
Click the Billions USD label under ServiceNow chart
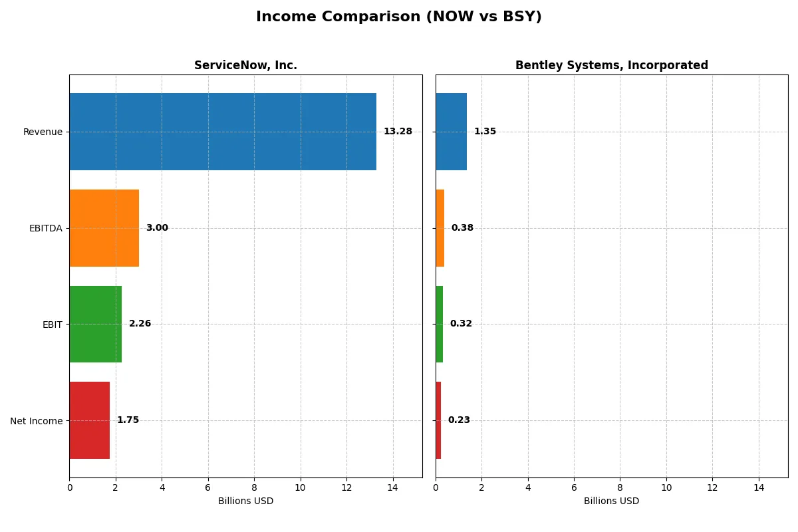click(245, 501)
